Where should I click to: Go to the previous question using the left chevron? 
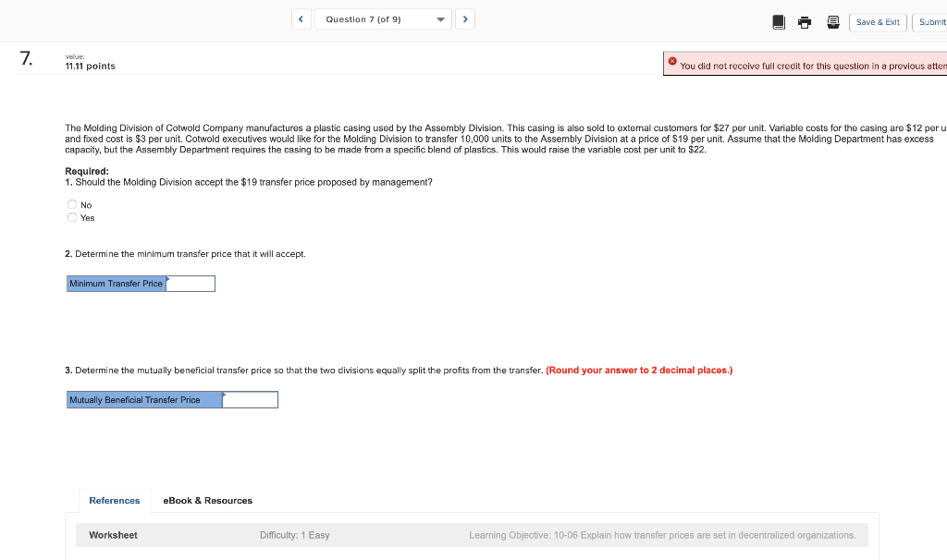[x=301, y=18]
